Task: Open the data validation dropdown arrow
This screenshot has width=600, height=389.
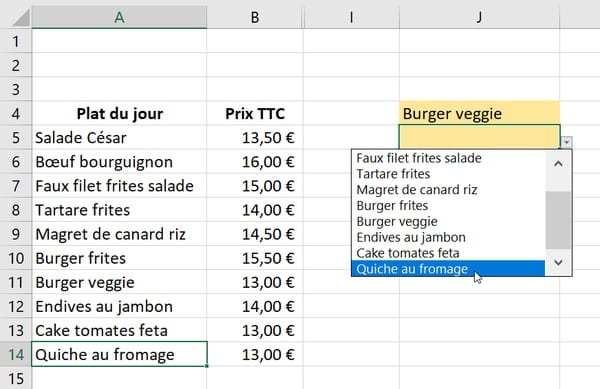Action: (x=566, y=142)
